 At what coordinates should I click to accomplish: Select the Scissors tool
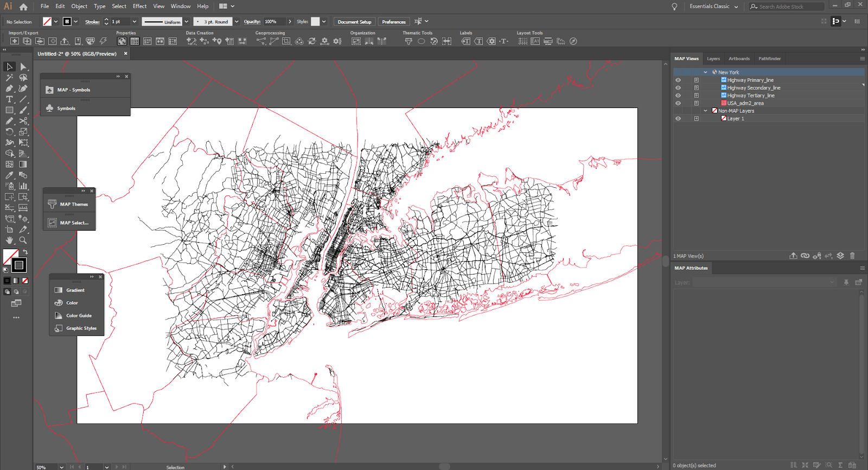point(23,121)
